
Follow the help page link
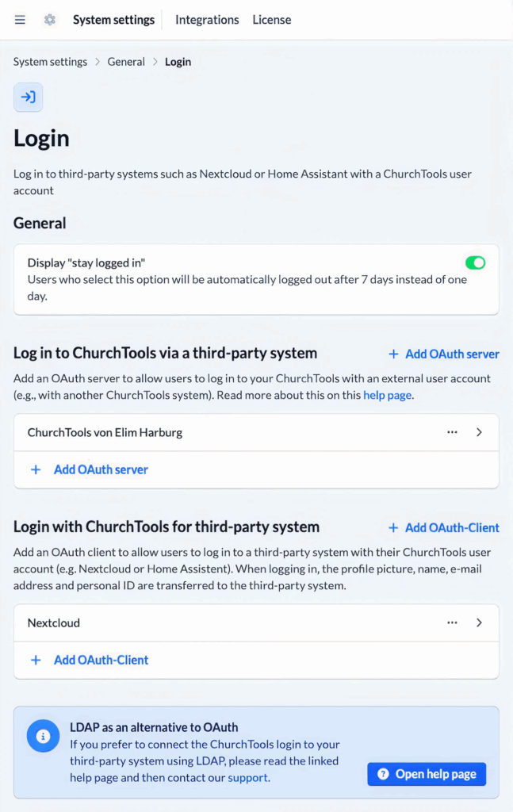click(387, 395)
